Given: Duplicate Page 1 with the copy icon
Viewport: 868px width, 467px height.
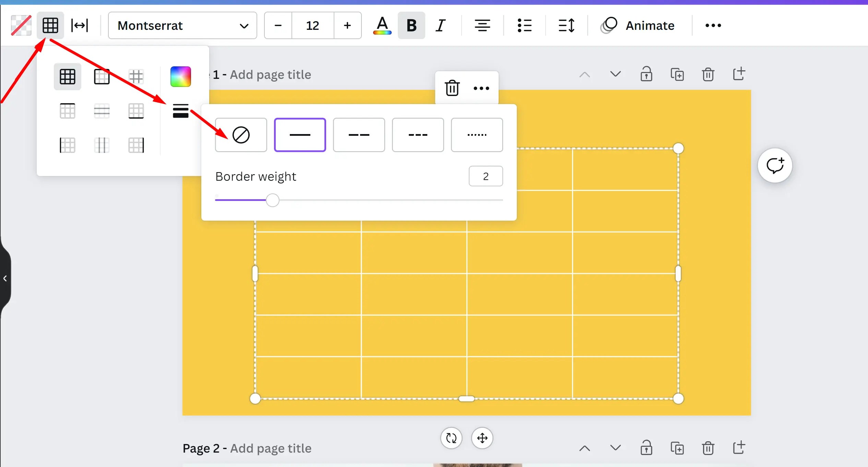Looking at the screenshot, I should click(677, 74).
